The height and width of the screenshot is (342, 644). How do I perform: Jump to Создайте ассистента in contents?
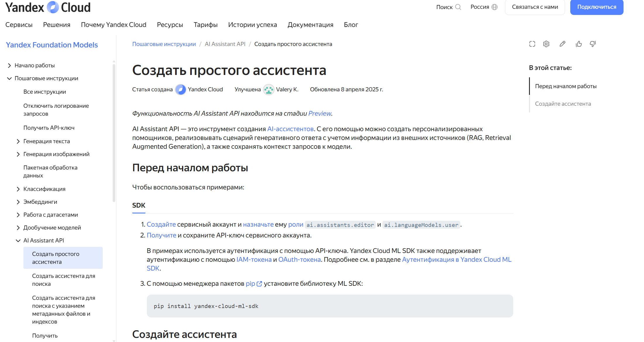point(563,104)
